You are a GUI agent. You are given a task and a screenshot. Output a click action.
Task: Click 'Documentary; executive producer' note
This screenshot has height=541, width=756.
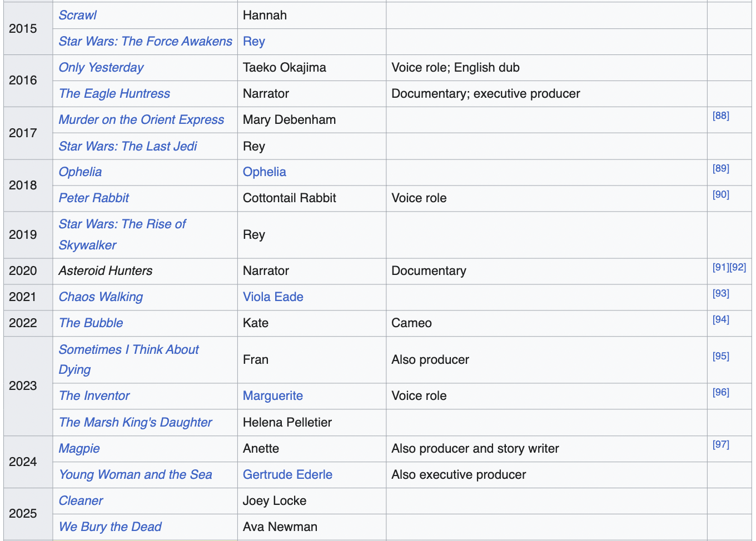point(486,94)
